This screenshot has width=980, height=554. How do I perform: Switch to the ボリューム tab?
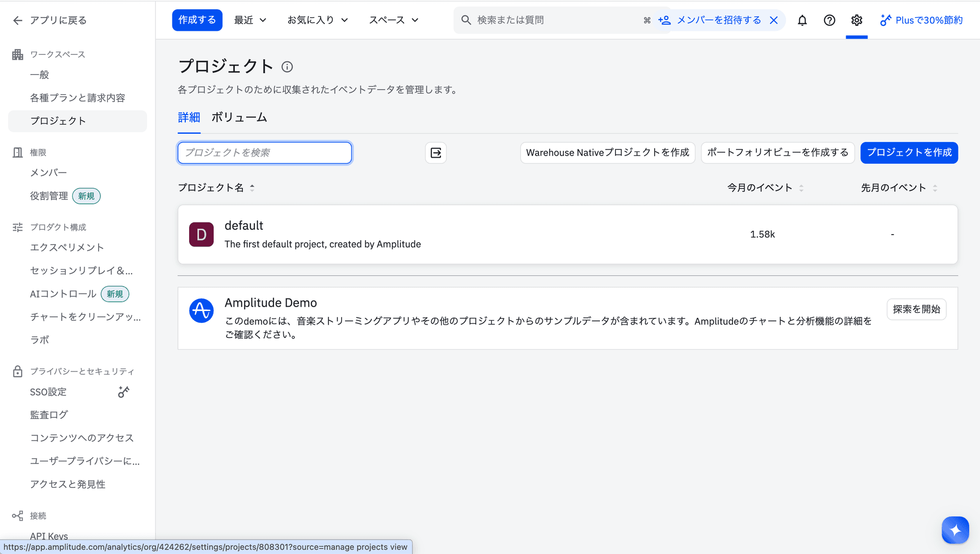pyautogui.click(x=239, y=118)
